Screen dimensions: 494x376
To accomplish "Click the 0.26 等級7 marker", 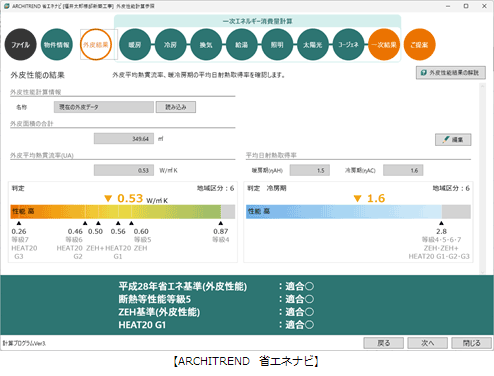I will click(19, 223).
